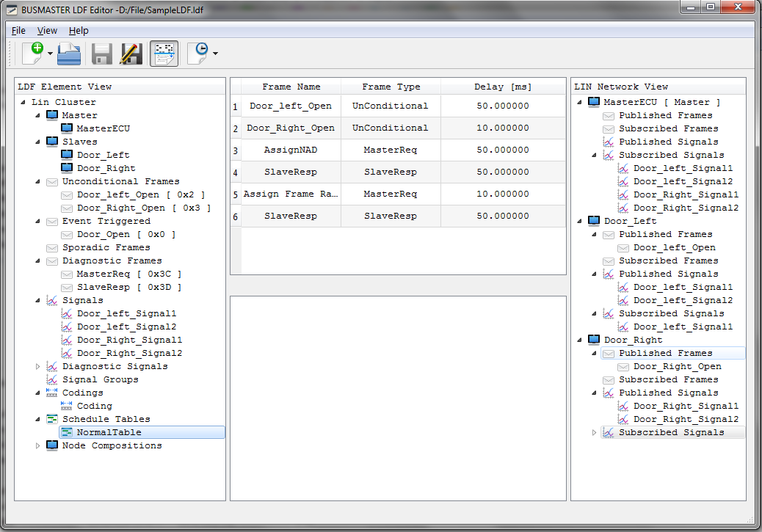Screen dimensions: 762x532
Task: Click the Codings ruler icon
Action: click(51, 393)
